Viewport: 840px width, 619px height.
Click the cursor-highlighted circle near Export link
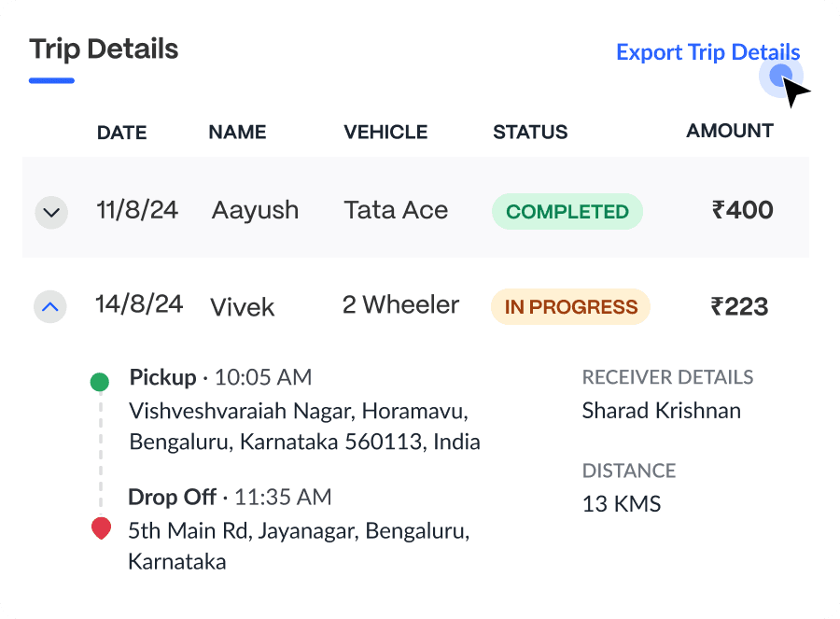coord(781,77)
